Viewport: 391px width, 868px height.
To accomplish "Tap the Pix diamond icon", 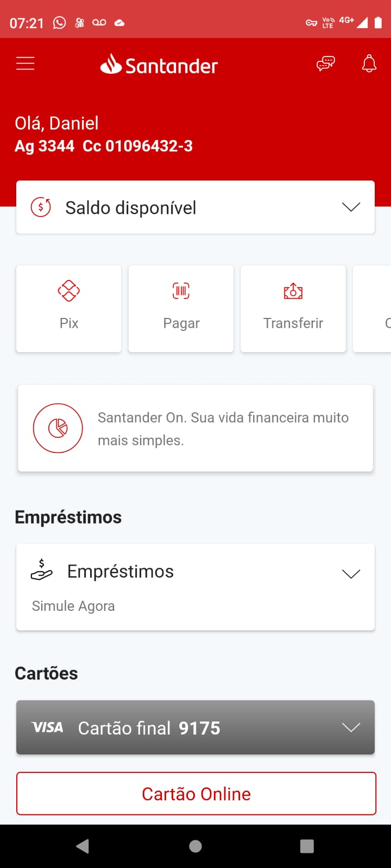I will 69,291.
